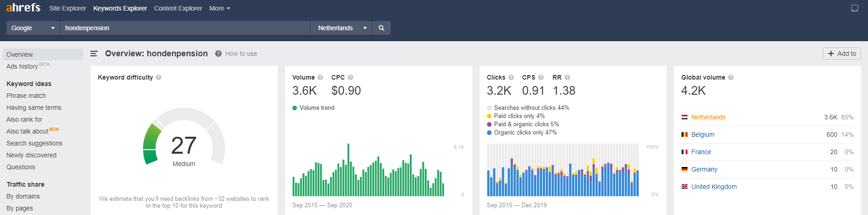Click the Volume info icon
The height and width of the screenshot is (215, 868).
point(320,77)
